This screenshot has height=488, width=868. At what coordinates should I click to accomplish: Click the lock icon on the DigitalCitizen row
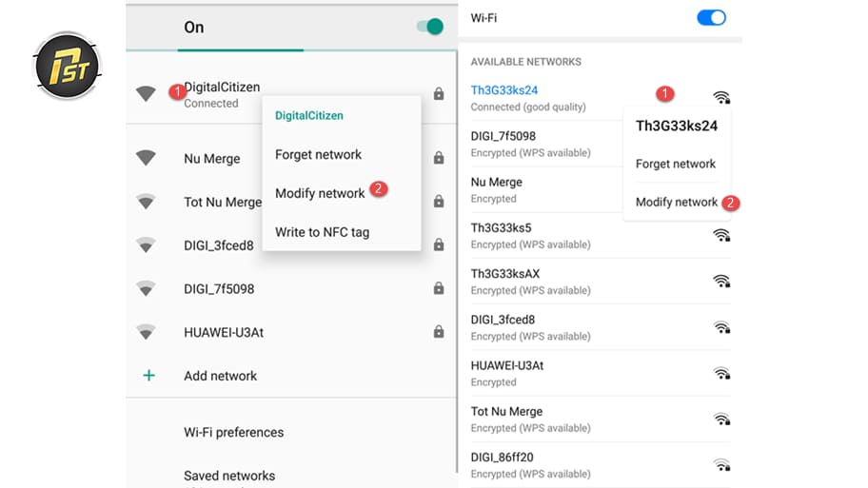tap(439, 93)
